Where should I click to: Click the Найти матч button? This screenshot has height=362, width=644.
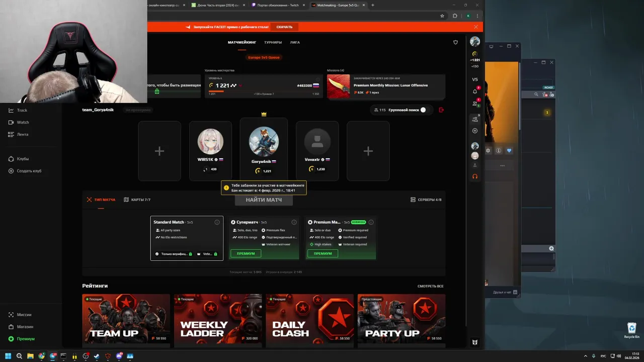tap(264, 200)
